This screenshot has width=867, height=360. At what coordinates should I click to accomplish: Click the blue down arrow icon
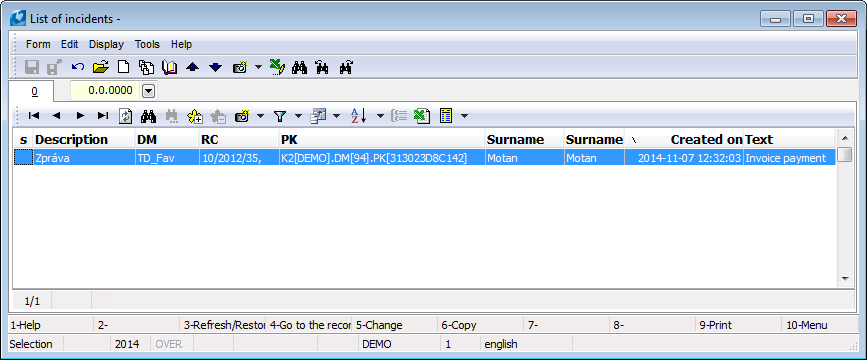[x=216, y=68]
